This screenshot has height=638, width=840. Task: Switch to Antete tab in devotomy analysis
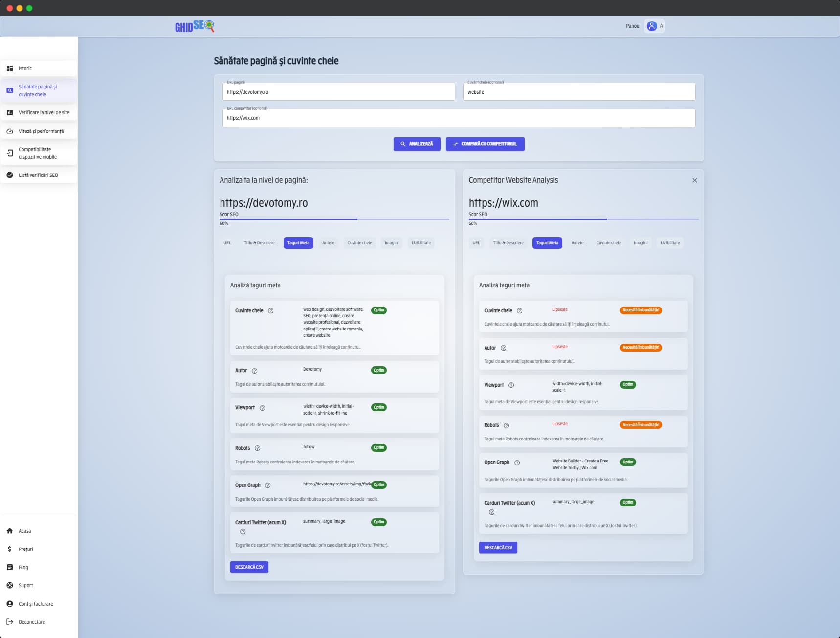pos(329,243)
